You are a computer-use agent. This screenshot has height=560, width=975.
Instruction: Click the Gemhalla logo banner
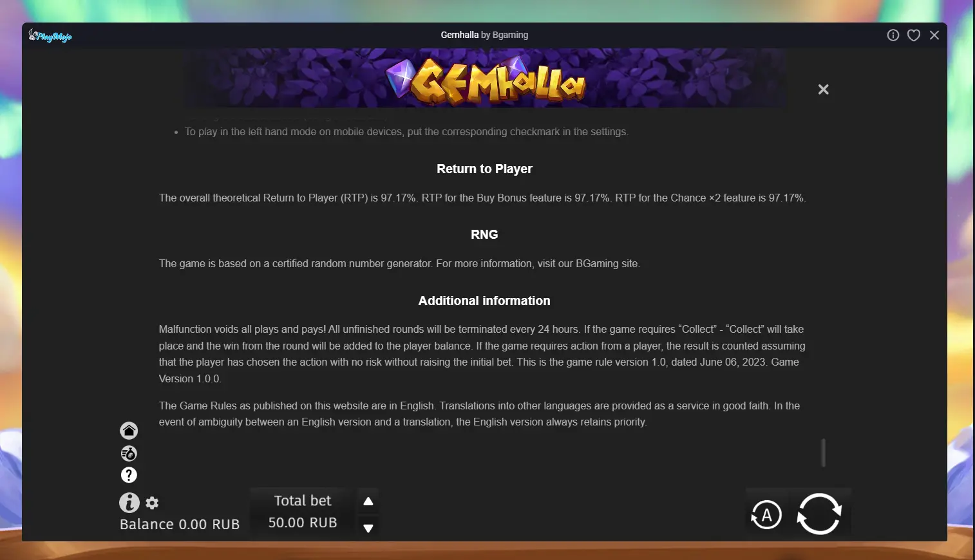(485, 79)
